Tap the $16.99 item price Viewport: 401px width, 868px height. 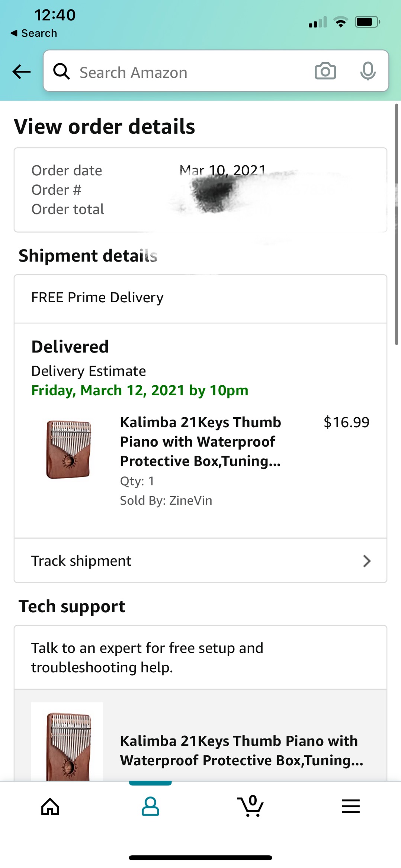[x=346, y=422]
